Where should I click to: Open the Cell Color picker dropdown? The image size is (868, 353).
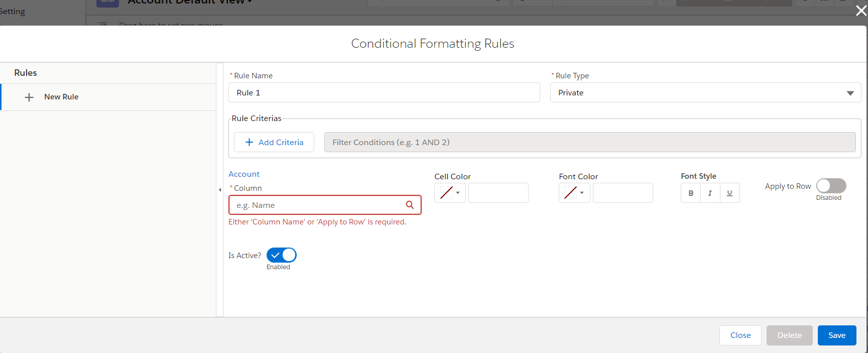450,193
